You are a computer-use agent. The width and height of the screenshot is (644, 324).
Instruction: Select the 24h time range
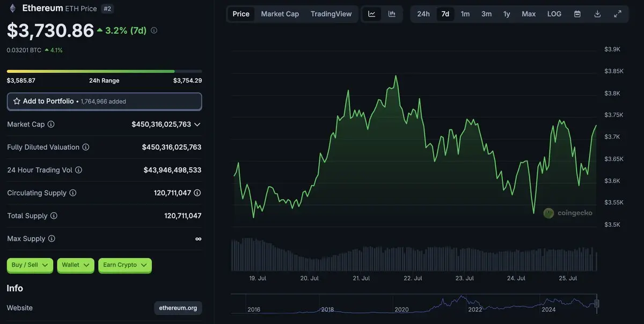click(423, 14)
